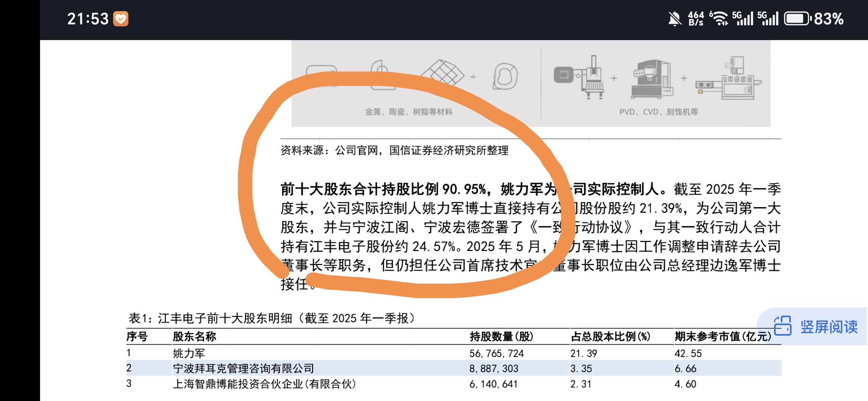868x401 pixels.
Task: Tap column header 股东名称
Action: coord(194,336)
